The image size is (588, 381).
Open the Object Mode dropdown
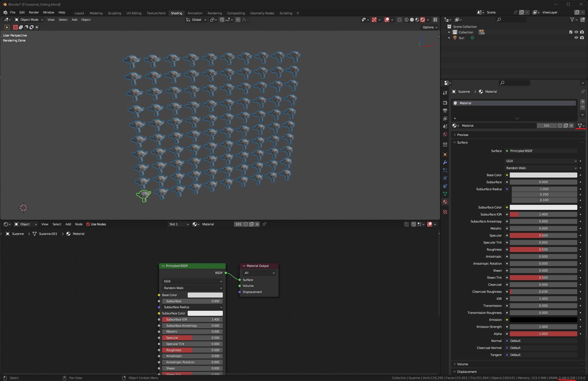click(x=29, y=20)
